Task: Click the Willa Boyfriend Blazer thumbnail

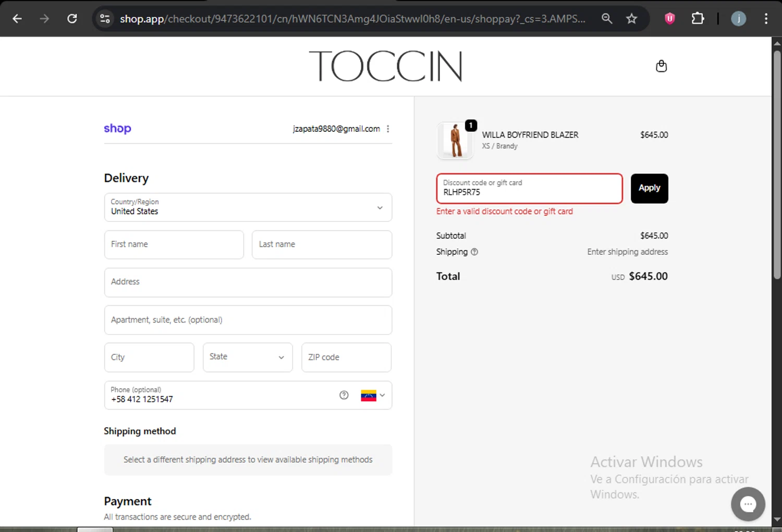Action: click(x=455, y=140)
